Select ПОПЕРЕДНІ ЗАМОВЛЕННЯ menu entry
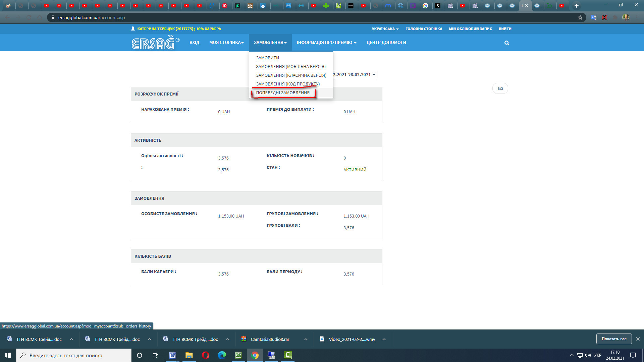Screen dimensions: 644x362 pos(283,93)
